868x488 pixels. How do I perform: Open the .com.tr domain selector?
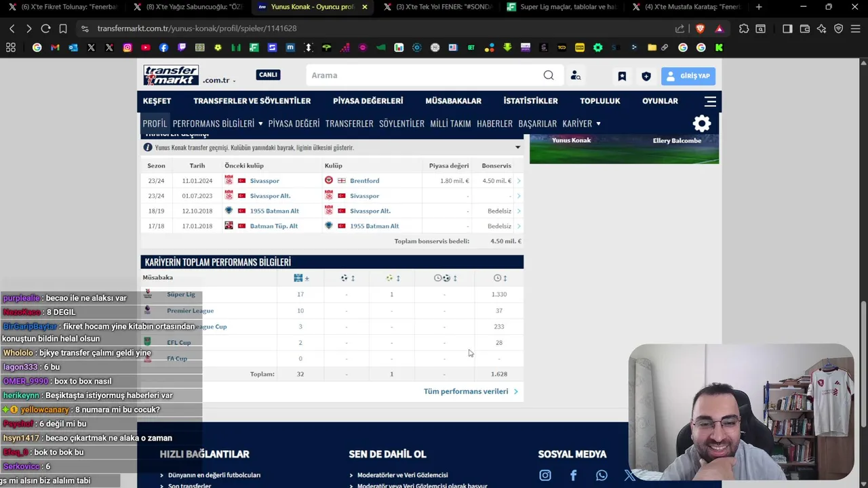coord(219,80)
